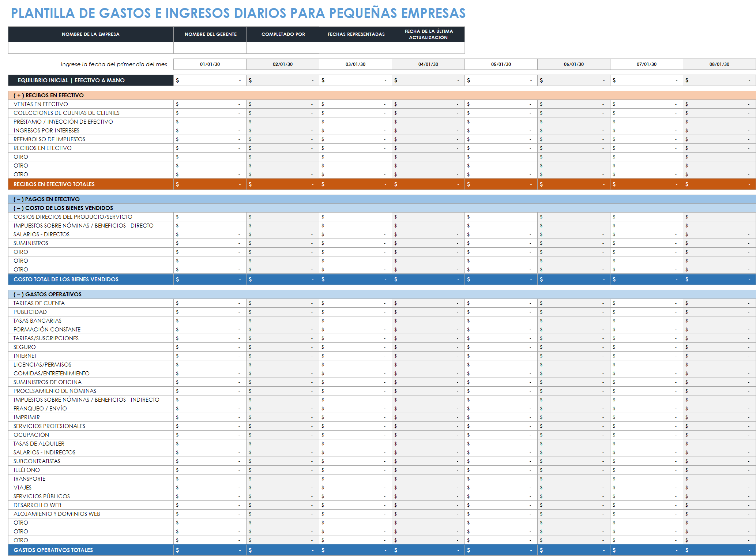Click the VENTAS EN EFECTIVO cell under 01/01/30
This screenshot has height=559, width=756.
[210, 104]
